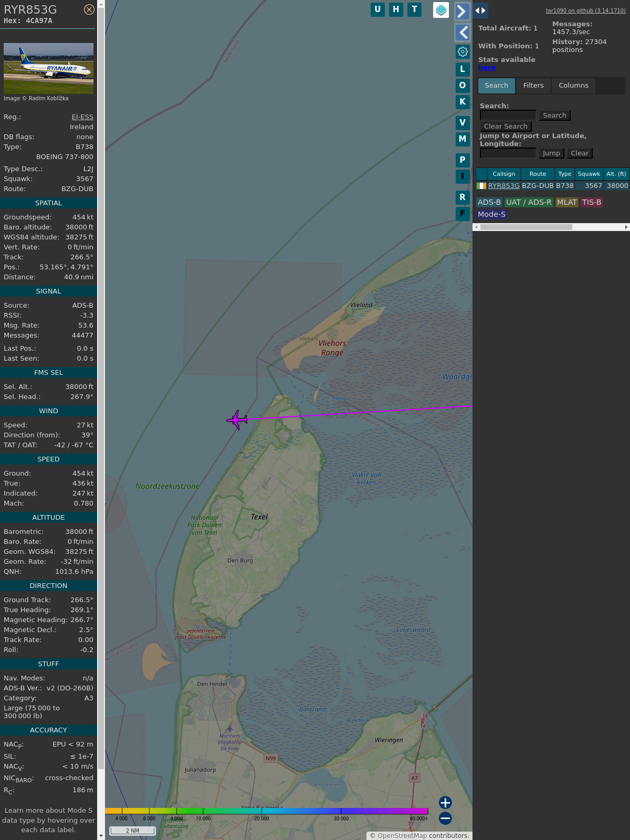This screenshot has width=630, height=840.
Task: Click the 2 NM map scale indicator
Action: pyautogui.click(x=132, y=831)
